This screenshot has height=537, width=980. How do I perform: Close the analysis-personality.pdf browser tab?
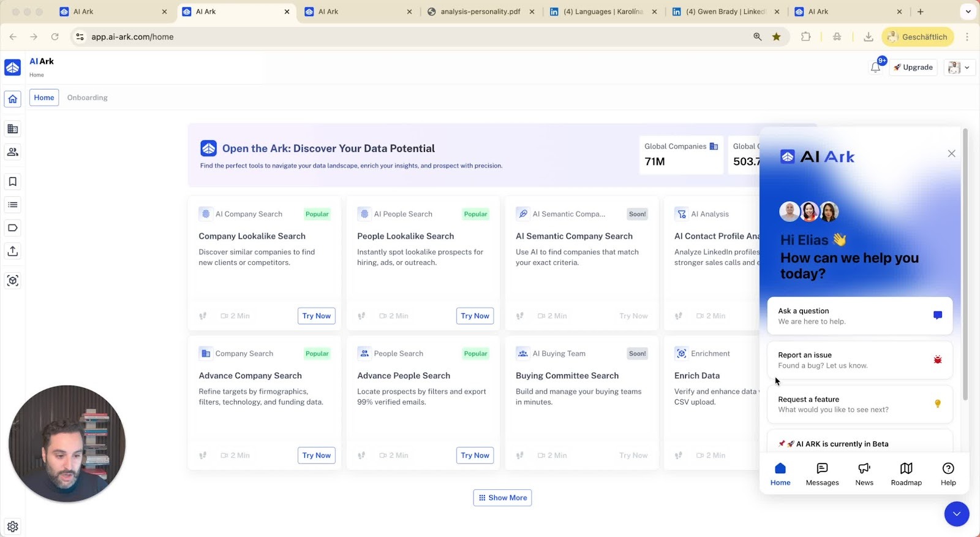point(532,12)
